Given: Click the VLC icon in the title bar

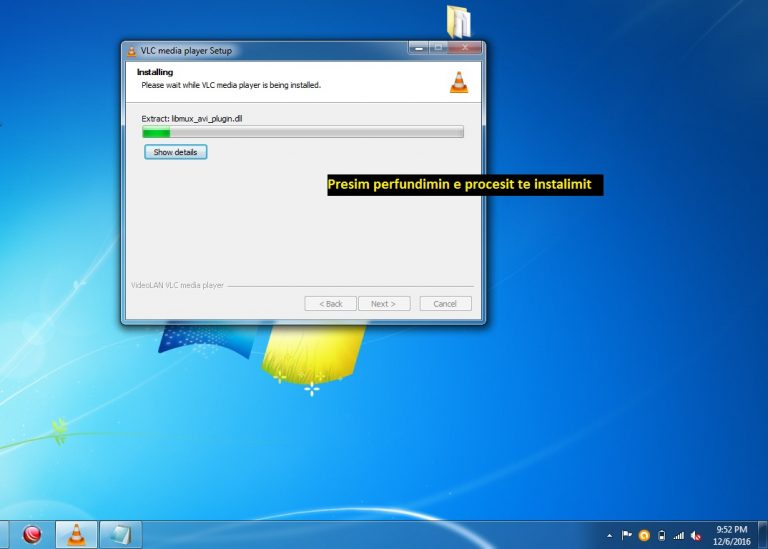Looking at the screenshot, I should point(131,51).
